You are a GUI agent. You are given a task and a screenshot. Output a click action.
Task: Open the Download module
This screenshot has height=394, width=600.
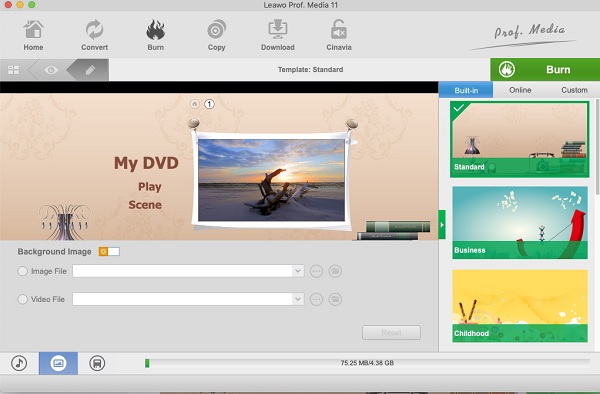point(278,35)
